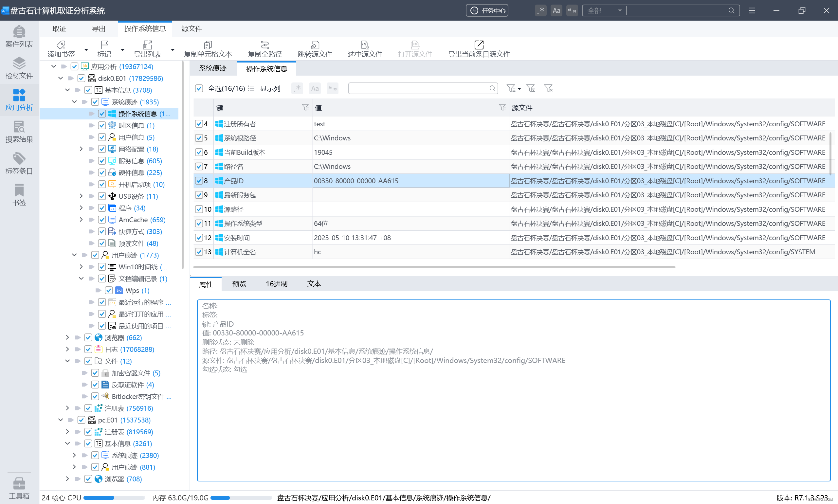Click the table vertical scrollbar
The height and width of the screenshot is (504, 838).
(830, 153)
